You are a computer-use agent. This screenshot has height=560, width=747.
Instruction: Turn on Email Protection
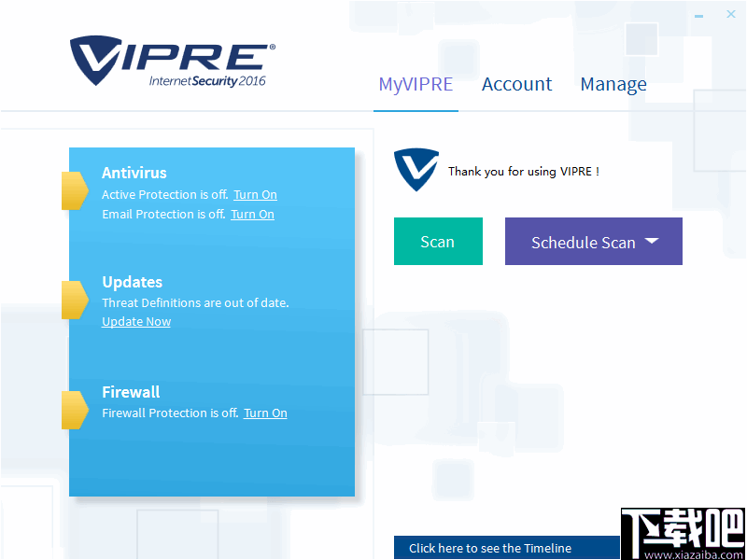[x=252, y=214]
